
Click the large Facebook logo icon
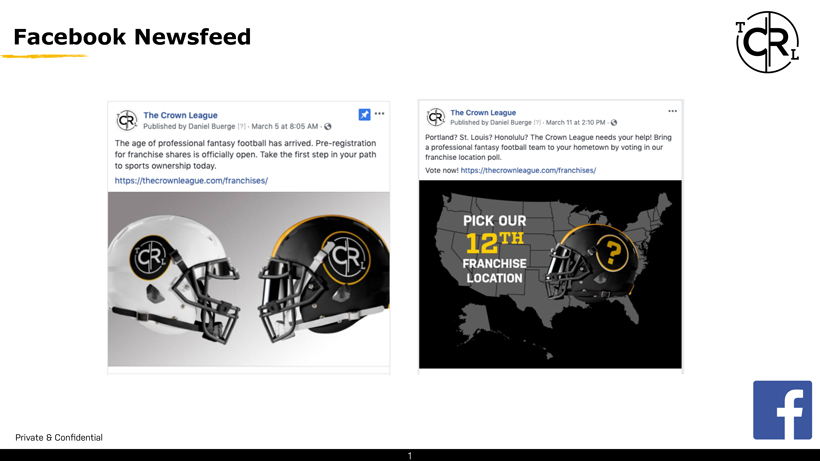(782, 410)
